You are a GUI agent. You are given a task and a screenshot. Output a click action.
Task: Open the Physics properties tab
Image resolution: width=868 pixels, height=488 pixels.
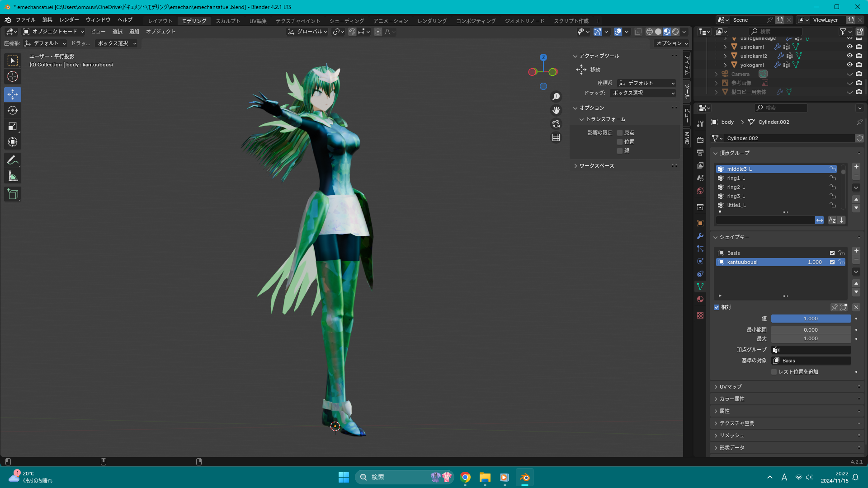pyautogui.click(x=700, y=261)
